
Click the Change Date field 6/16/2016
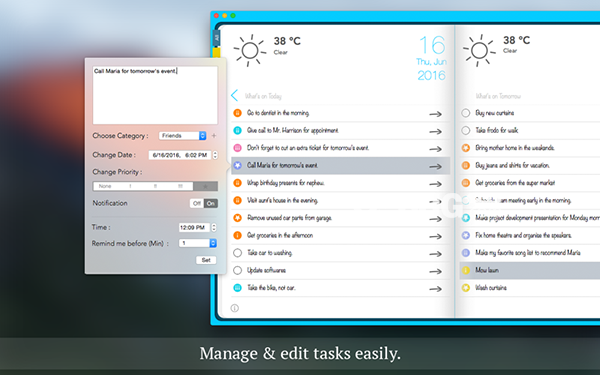click(180, 155)
